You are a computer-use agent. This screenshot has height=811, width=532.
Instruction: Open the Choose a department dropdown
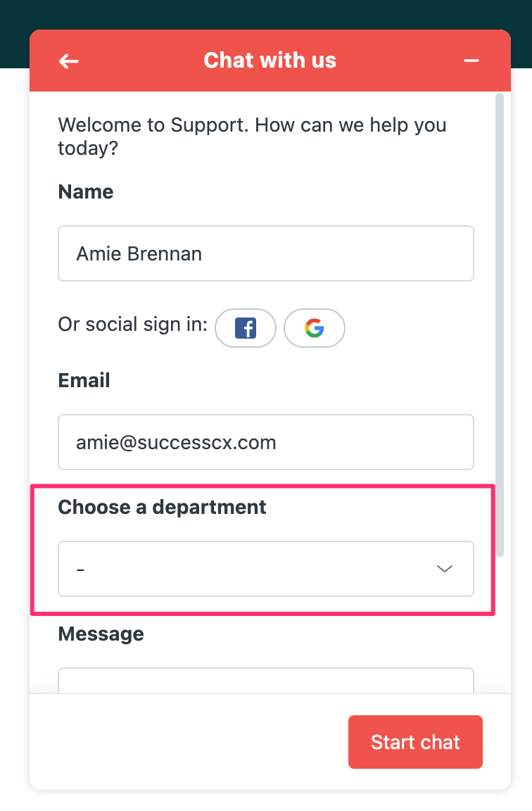[x=266, y=569]
